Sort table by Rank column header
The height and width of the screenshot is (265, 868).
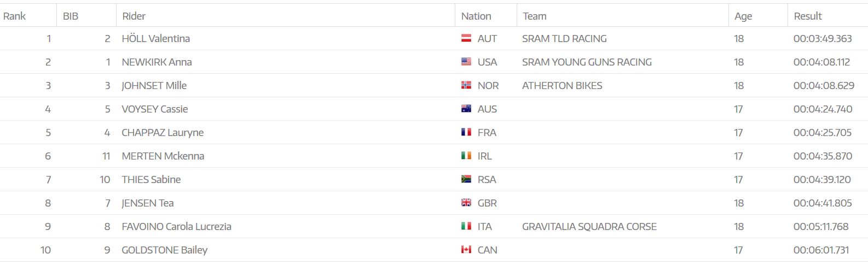tap(14, 16)
